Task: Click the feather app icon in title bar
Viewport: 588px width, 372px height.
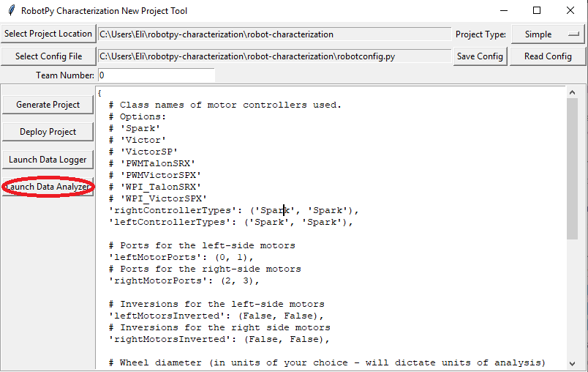Action: click(12, 10)
